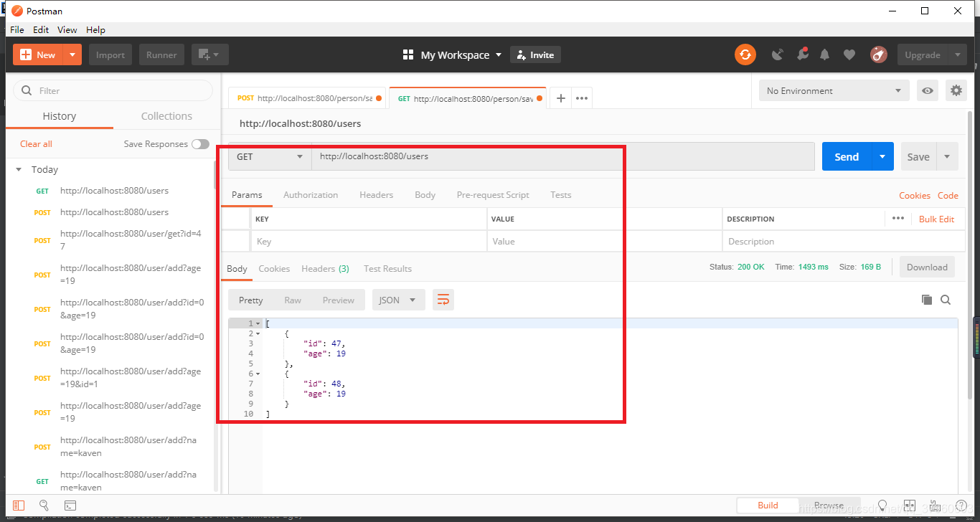Viewport: 980px width, 522px height.
Task: Open the My Workspace dropdown
Action: [461, 54]
